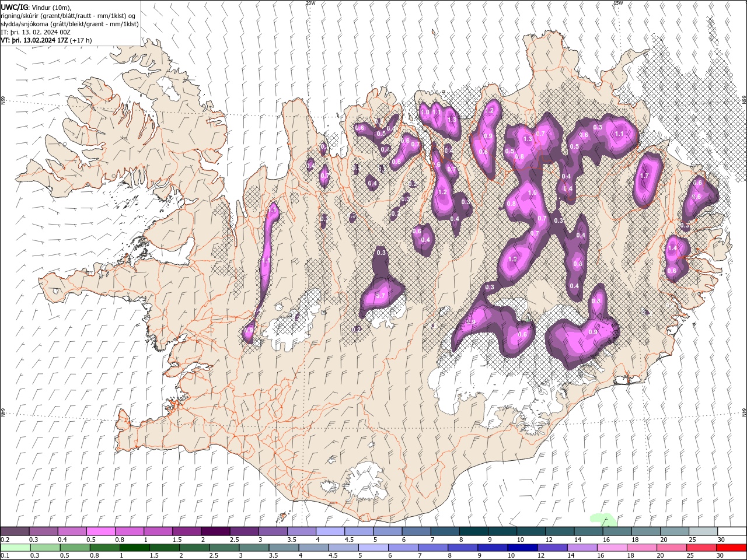This screenshot has width=747, height=560.
Task: Click the 0.4–0.5 snow legend swatch
Action: coord(72,531)
